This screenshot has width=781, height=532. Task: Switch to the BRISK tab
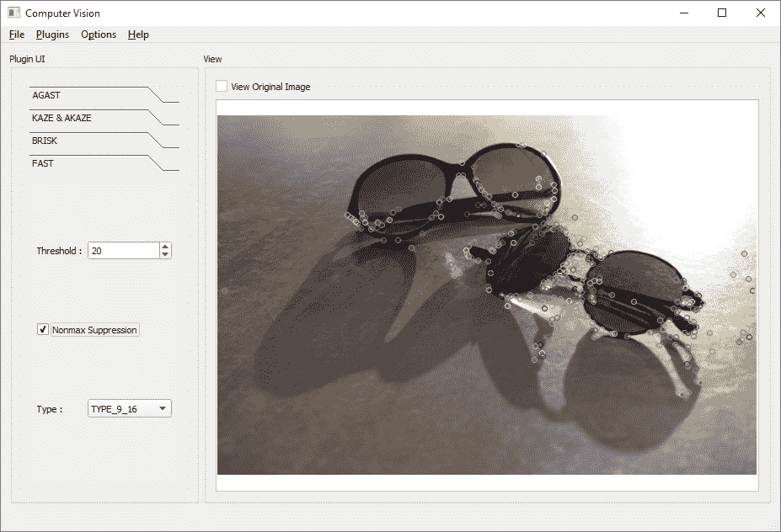45,141
